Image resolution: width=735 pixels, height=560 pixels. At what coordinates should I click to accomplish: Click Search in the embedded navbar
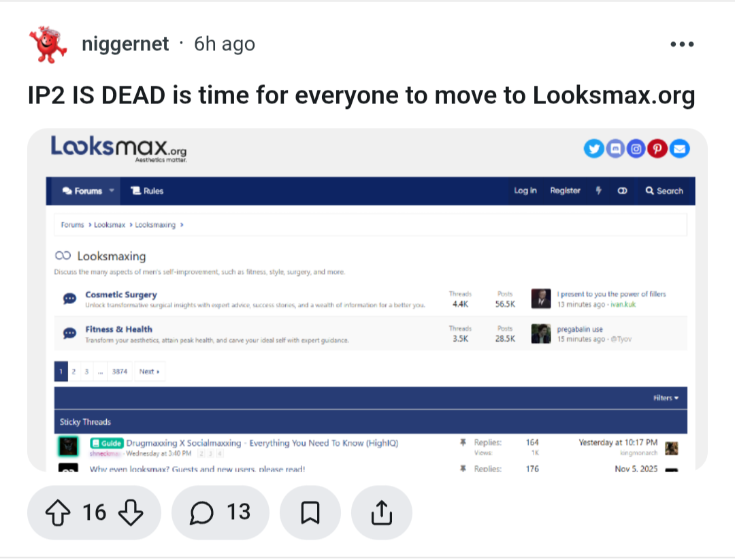tap(664, 191)
